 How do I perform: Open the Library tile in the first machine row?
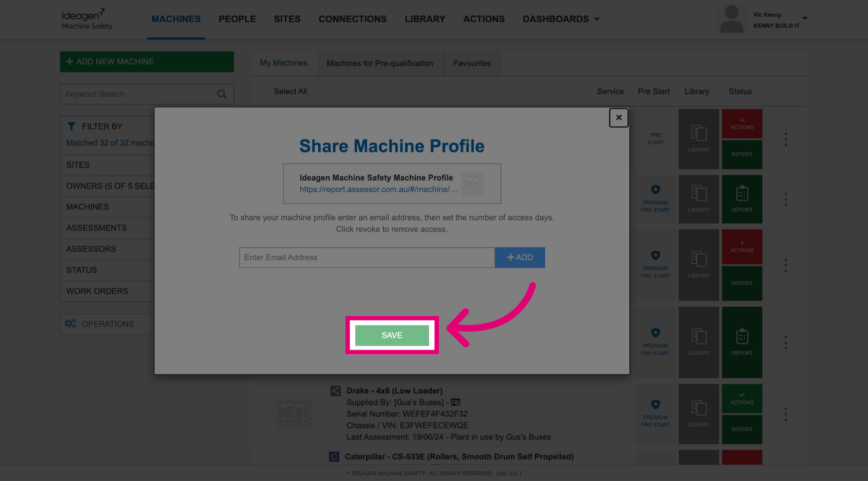pyautogui.click(x=698, y=139)
